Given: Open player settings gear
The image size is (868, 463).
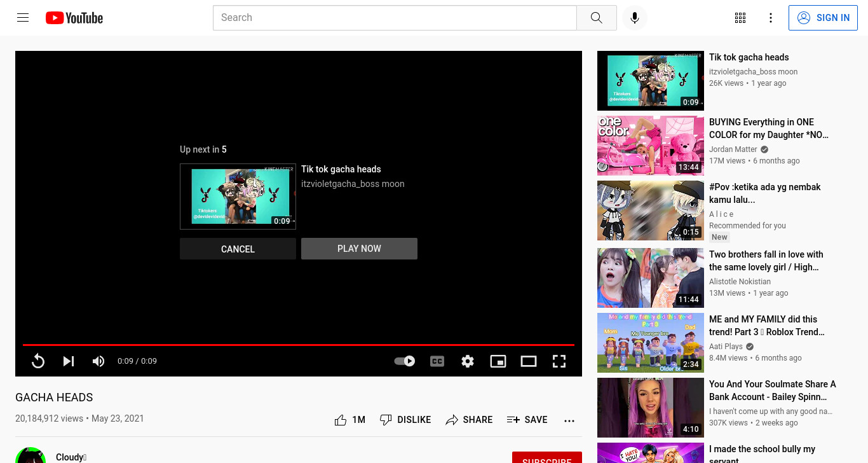Looking at the screenshot, I should (x=468, y=361).
